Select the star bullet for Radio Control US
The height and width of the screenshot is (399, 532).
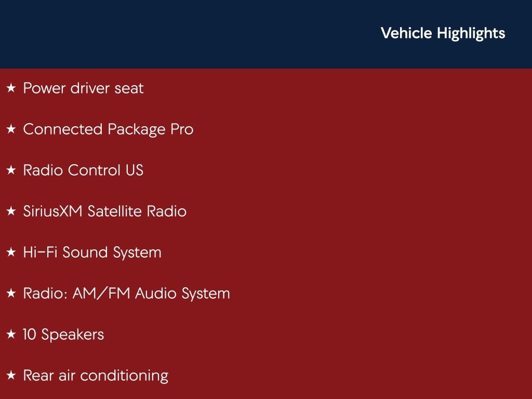(11, 171)
